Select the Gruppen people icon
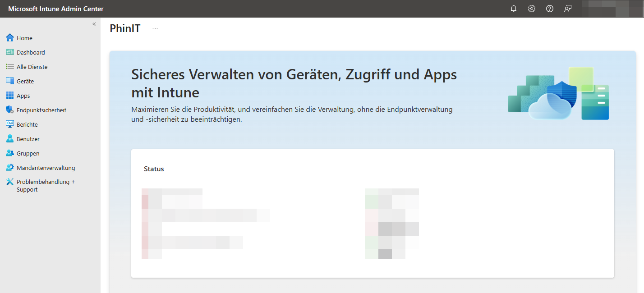 click(x=10, y=153)
